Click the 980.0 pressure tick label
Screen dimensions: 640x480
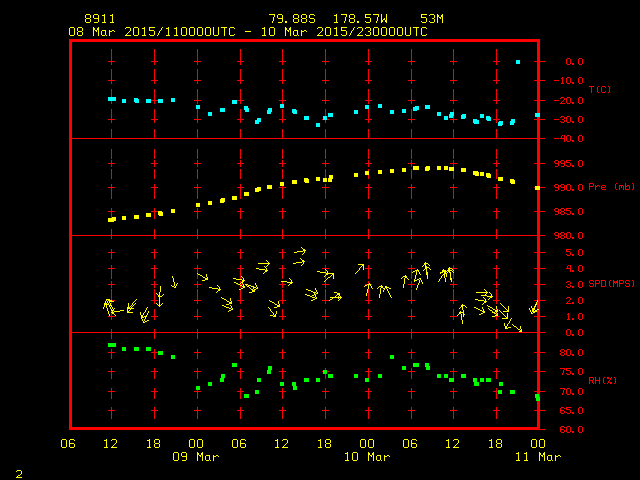click(569, 236)
